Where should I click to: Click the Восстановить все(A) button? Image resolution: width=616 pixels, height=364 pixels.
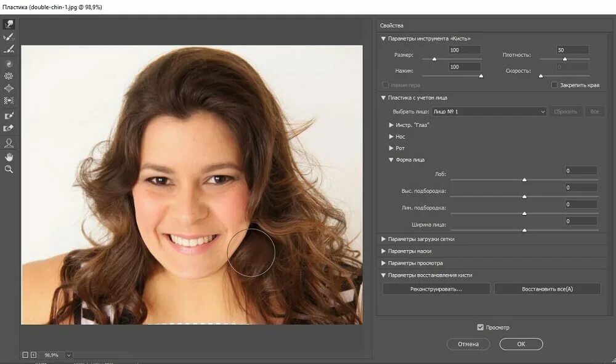coord(547,289)
